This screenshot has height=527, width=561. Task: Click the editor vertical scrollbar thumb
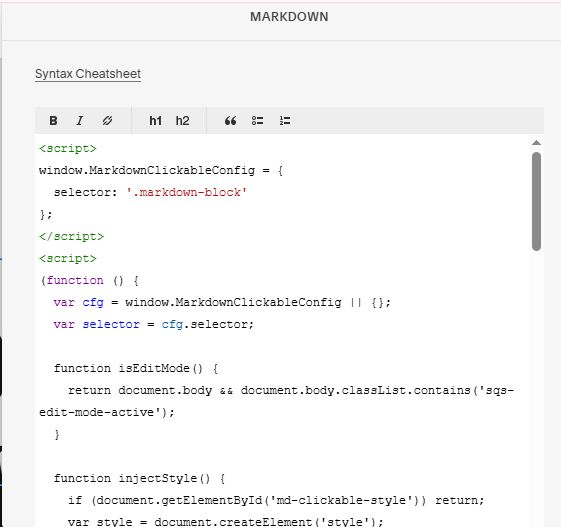[x=536, y=201]
